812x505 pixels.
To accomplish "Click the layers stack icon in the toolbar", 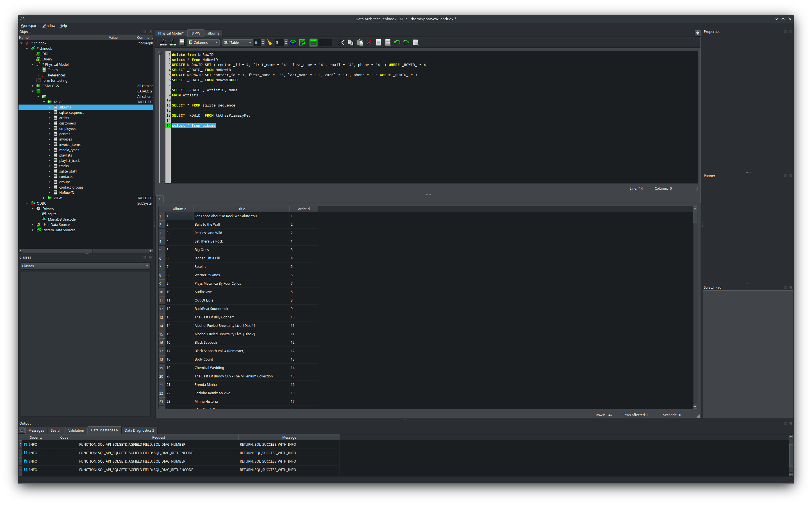I will tap(293, 42).
